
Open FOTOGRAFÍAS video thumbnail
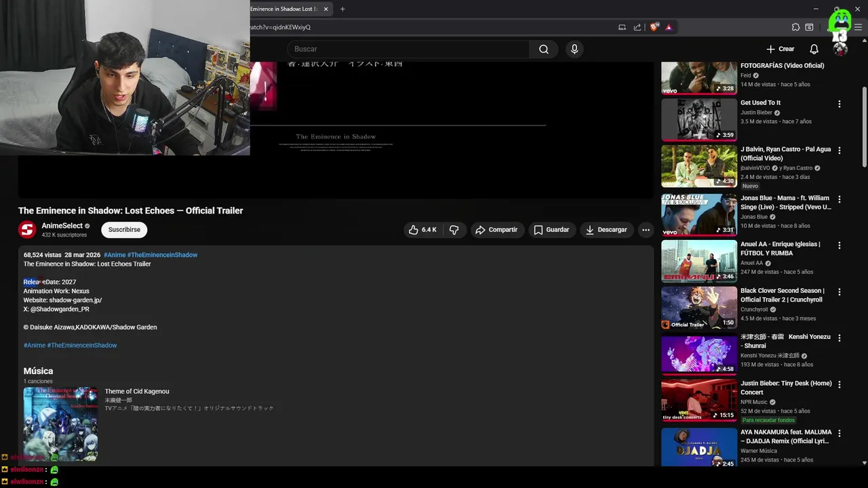pos(698,77)
